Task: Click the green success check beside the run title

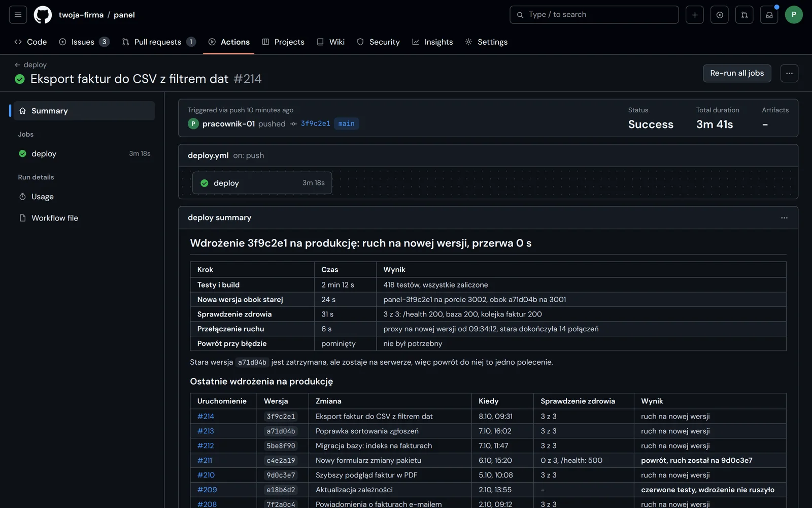Action: pos(20,79)
